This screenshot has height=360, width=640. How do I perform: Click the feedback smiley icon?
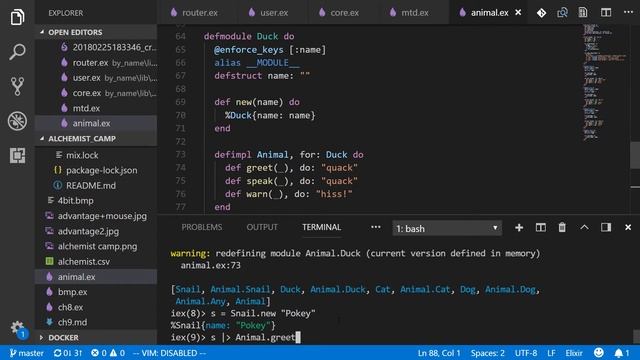click(x=599, y=353)
